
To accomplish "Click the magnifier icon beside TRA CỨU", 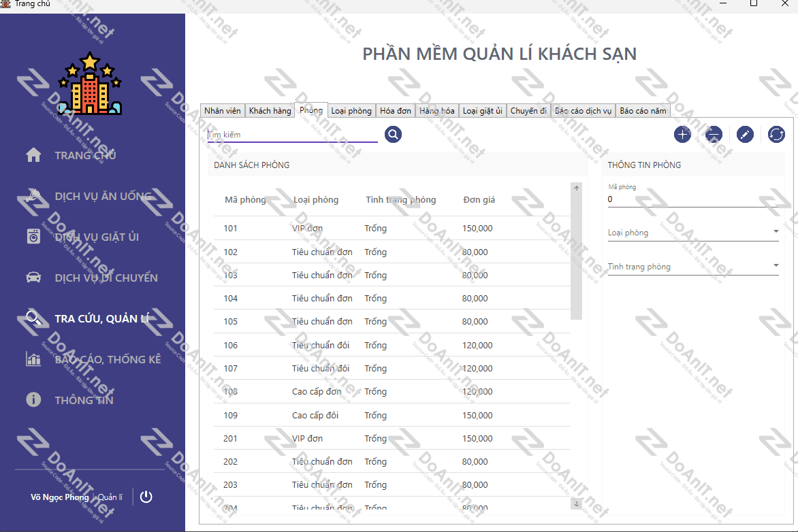I will (33, 318).
